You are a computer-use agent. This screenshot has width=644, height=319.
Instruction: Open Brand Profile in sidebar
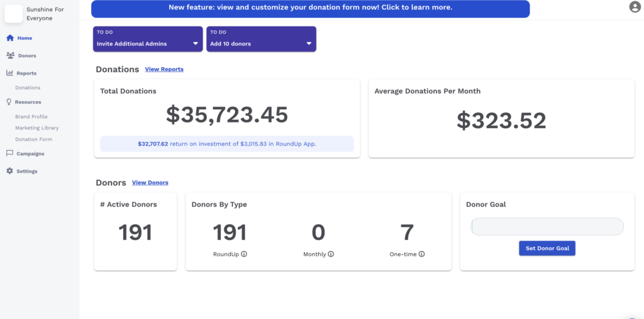point(31,117)
